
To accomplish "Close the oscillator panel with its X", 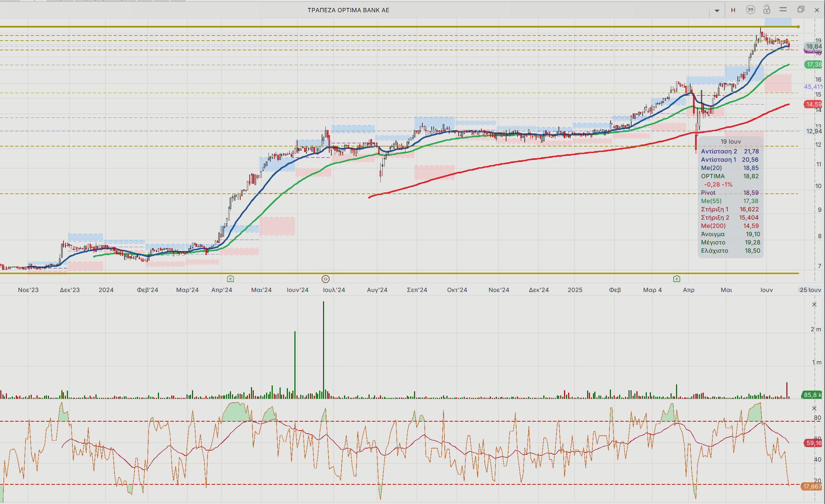I will point(814,409).
